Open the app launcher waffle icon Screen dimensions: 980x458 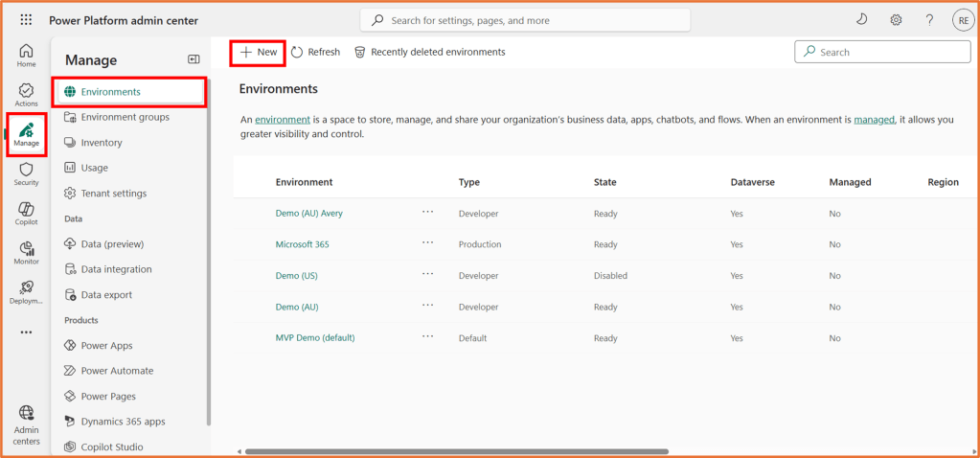26,20
